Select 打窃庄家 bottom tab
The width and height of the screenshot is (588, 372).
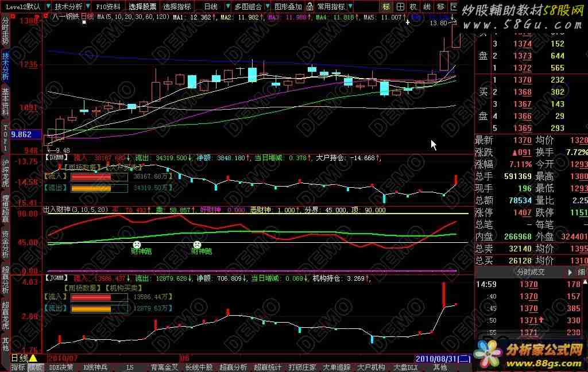[302, 367]
